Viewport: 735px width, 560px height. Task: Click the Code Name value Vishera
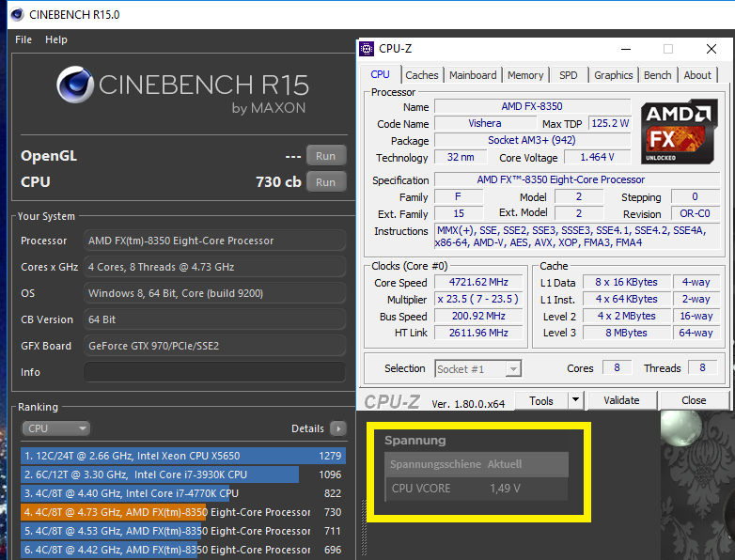click(x=485, y=123)
